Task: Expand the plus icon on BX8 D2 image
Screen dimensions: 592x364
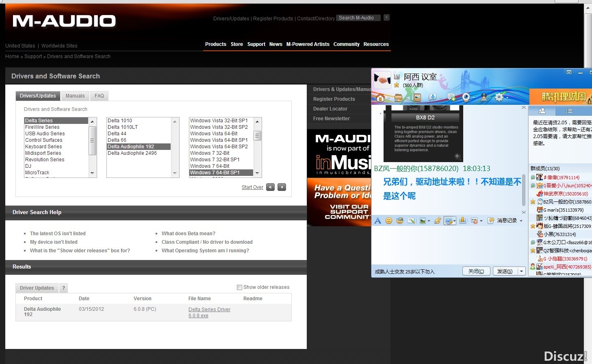Action: [457, 156]
